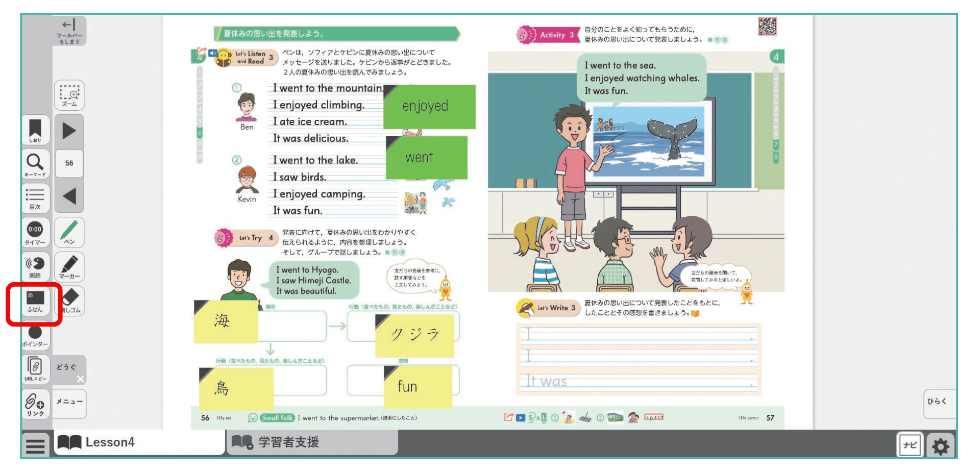
Task: Click the ズーム zoom selection tool
Action: tap(69, 95)
